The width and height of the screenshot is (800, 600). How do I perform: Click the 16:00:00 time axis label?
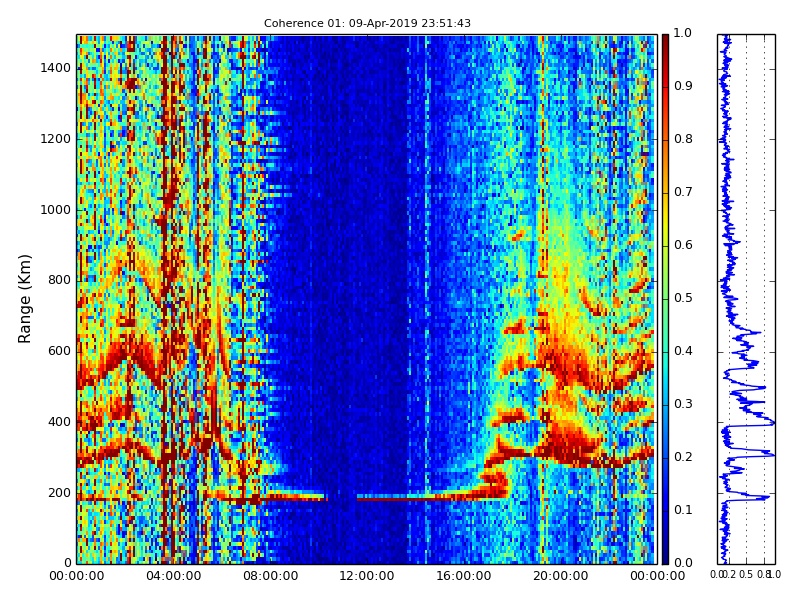(x=464, y=576)
